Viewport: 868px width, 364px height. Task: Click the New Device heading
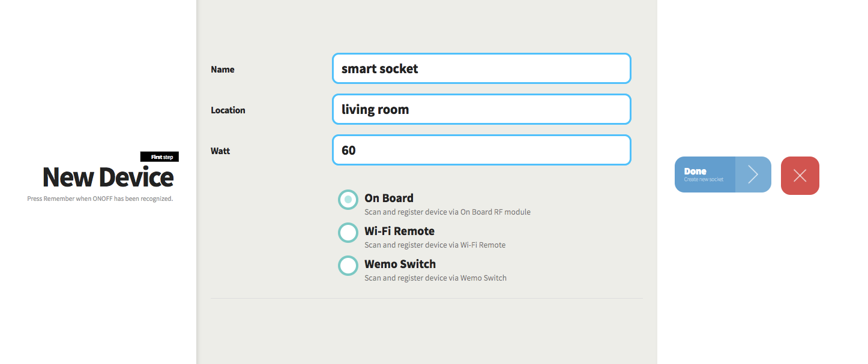click(x=108, y=177)
